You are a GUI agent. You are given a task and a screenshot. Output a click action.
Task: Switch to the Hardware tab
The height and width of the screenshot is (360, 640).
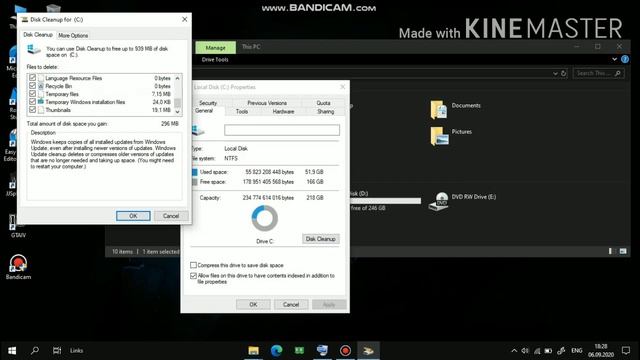pos(283,111)
